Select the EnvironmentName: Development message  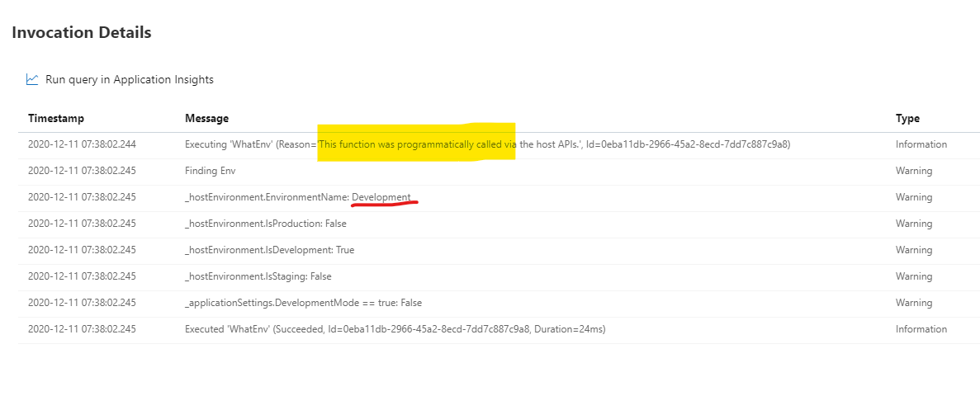(298, 196)
